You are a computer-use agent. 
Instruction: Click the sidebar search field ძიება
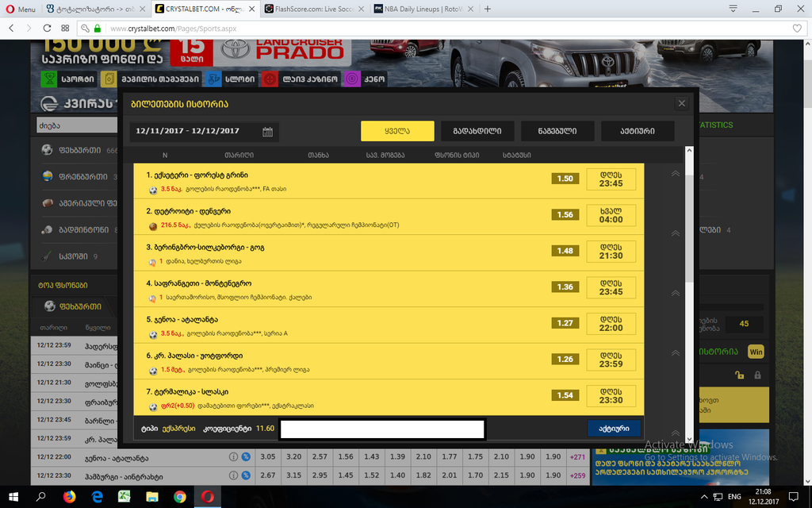point(77,125)
